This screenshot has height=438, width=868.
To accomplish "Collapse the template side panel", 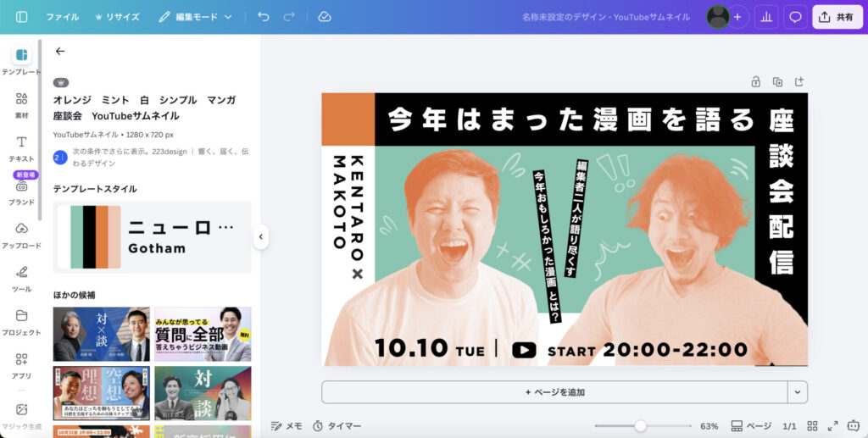I will point(261,237).
